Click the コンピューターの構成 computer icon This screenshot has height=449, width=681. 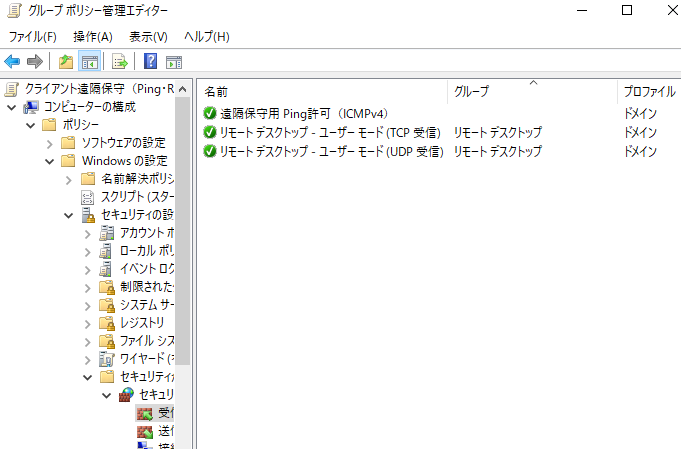(31, 107)
